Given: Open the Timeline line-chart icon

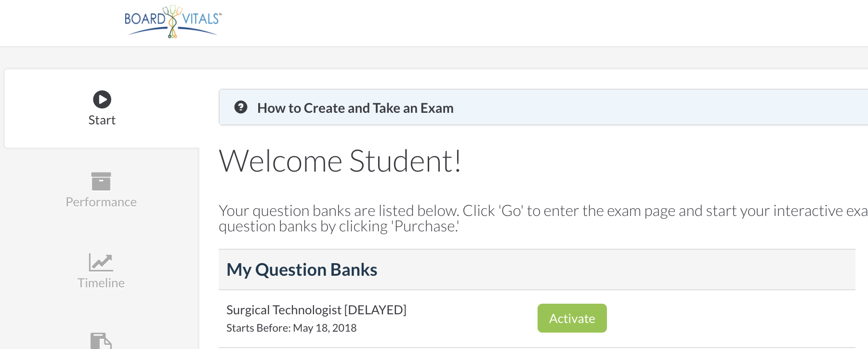Looking at the screenshot, I should pyautogui.click(x=101, y=262).
